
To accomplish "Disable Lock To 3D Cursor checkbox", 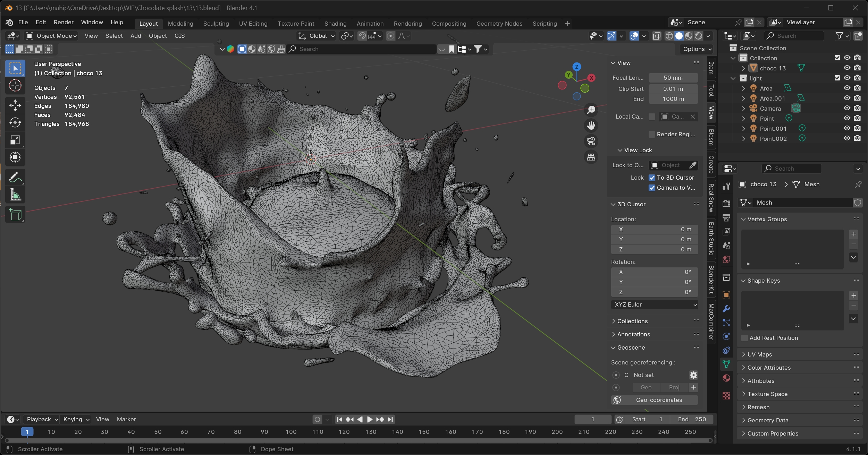I will pyautogui.click(x=652, y=178).
